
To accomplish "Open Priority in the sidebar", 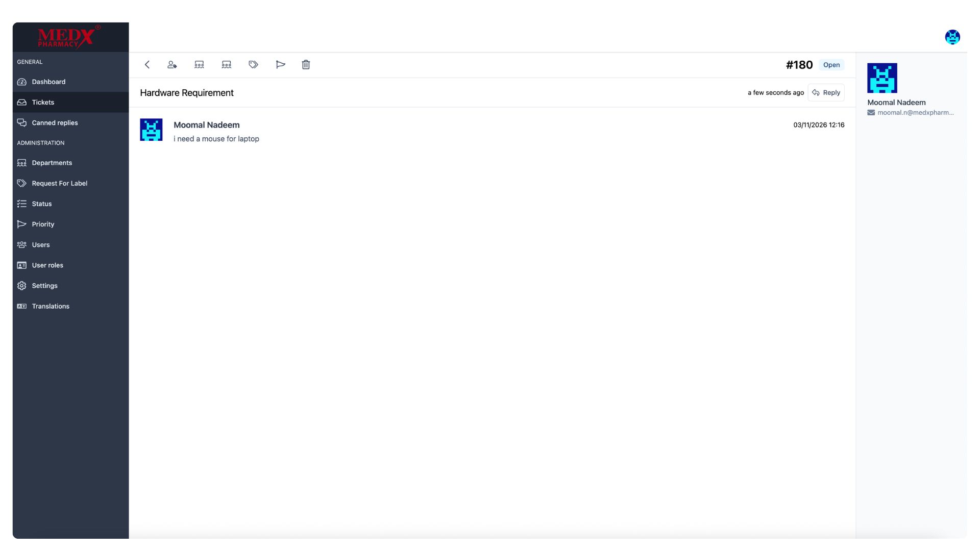I will 70,224.
